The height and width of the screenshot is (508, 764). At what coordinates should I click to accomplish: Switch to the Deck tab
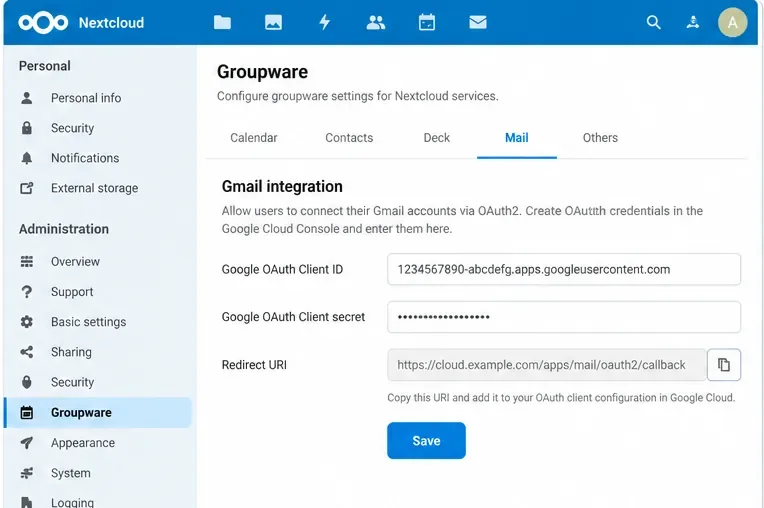click(x=437, y=138)
